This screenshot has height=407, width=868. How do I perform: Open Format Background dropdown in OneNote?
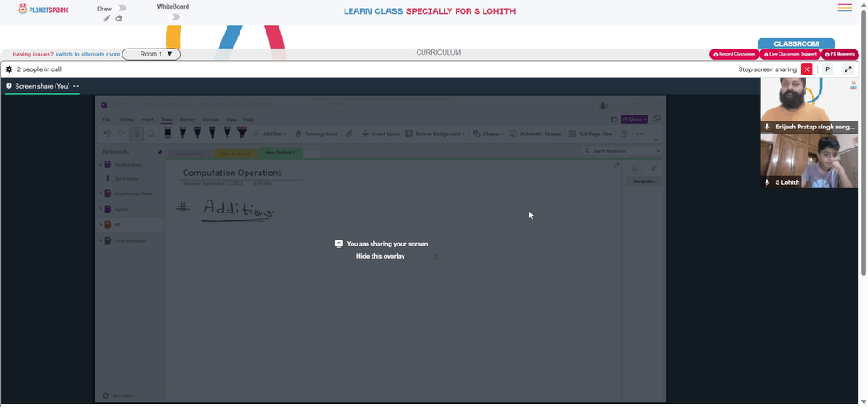click(x=435, y=134)
